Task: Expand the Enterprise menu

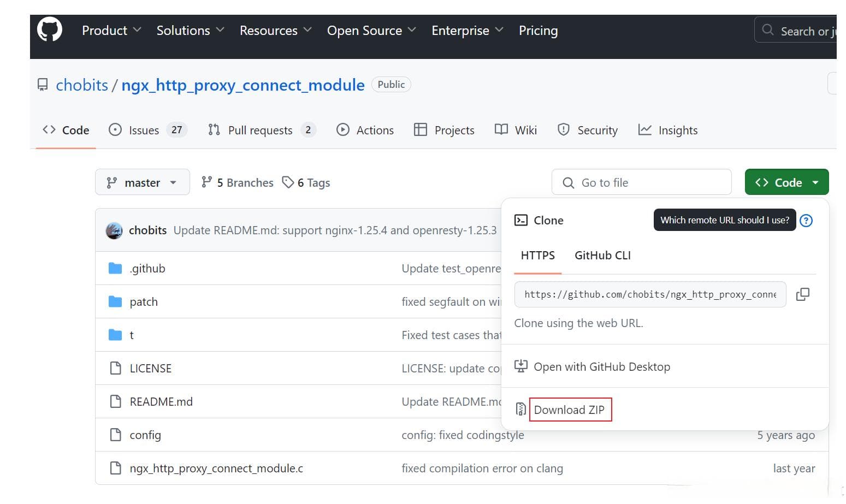Action: 467,31
